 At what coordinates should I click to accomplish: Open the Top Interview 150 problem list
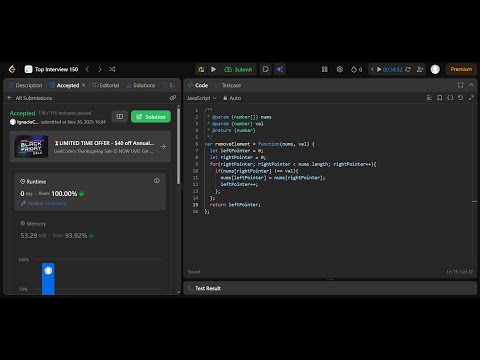point(52,69)
